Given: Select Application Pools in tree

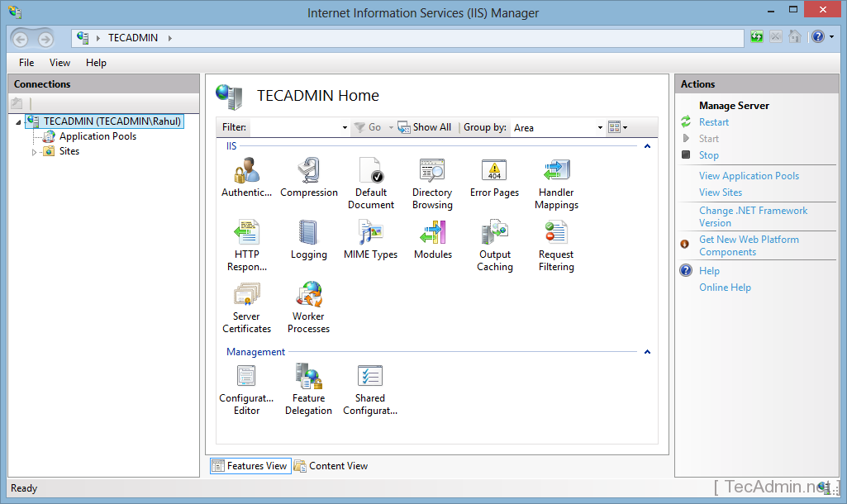Looking at the screenshot, I should (98, 136).
